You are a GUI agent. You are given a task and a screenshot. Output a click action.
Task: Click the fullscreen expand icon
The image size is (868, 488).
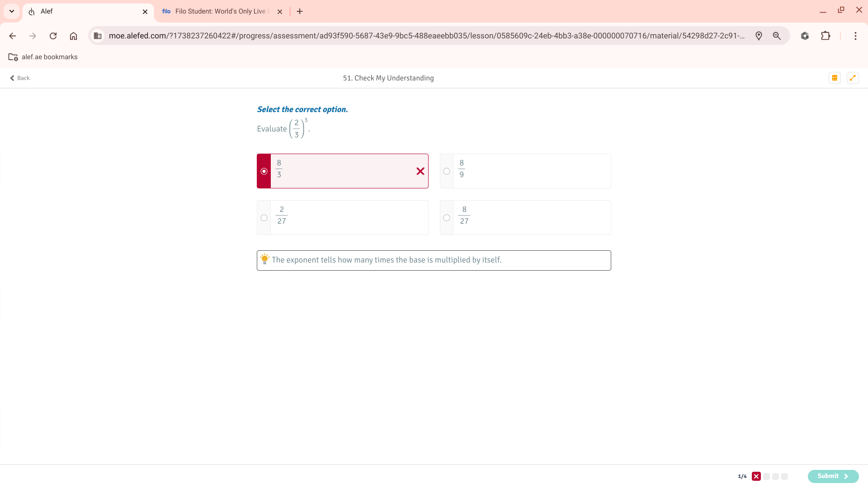point(853,78)
